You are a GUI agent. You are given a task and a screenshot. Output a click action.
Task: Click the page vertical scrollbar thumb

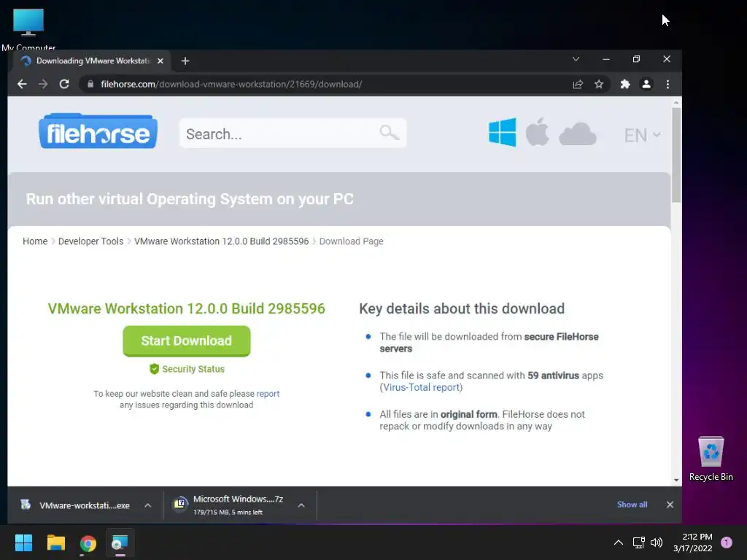pos(676,155)
